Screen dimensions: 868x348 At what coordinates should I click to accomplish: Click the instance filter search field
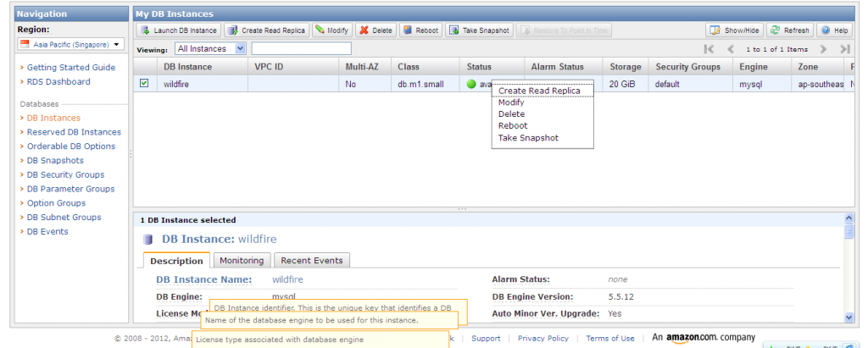click(x=301, y=49)
